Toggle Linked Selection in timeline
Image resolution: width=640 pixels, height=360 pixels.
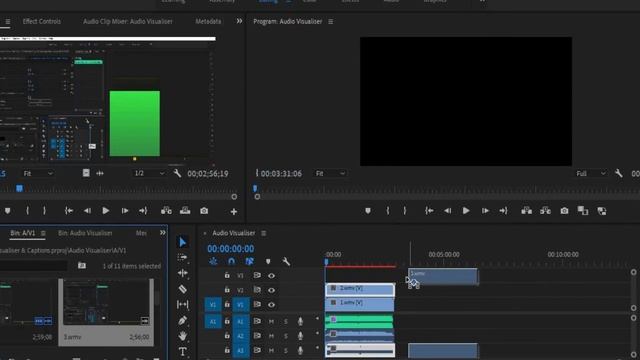(249, 261)
